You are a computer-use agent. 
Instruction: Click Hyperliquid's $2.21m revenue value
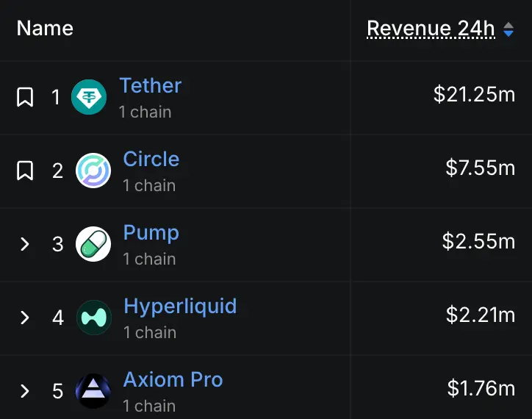point(481,315)
